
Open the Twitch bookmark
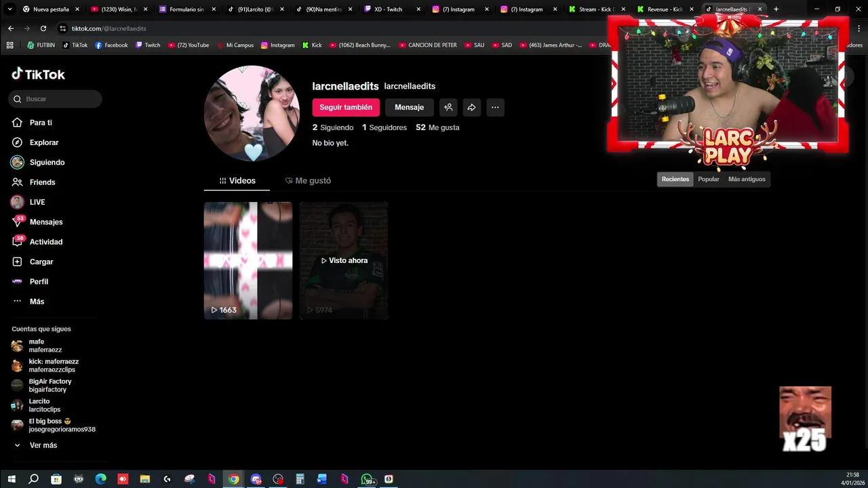(x=148, y=45)
